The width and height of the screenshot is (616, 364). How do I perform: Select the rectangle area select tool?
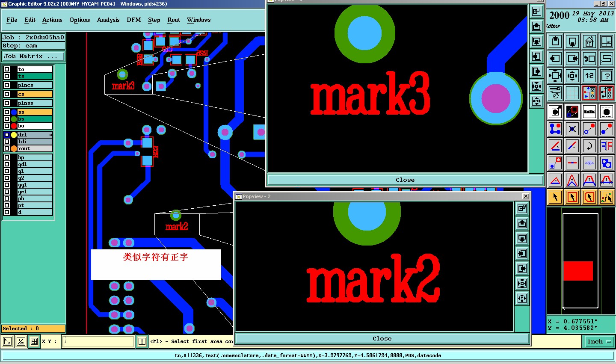(x=572, y=197)
